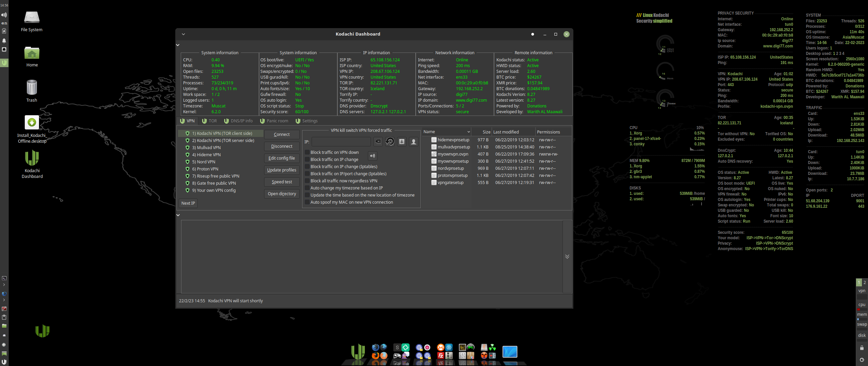868x366 pixels.
Task: Select Proton VPN option
Action: [x=221, y=169]
